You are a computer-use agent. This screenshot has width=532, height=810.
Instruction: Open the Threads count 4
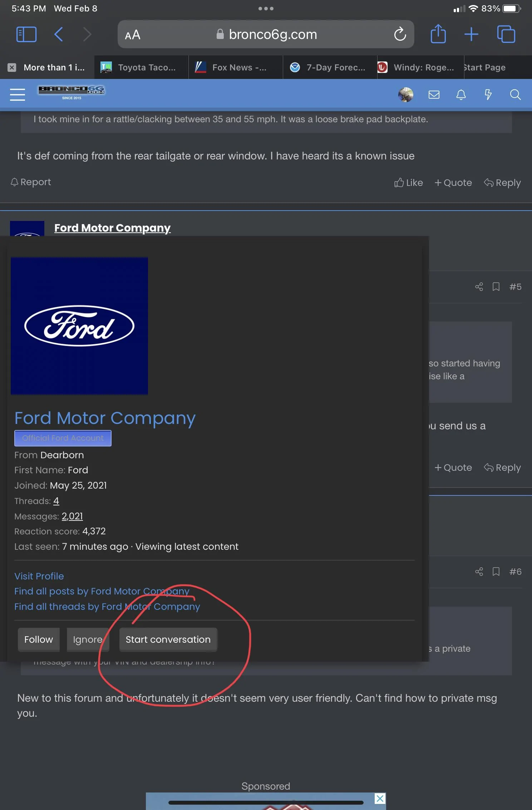(56, 501)
